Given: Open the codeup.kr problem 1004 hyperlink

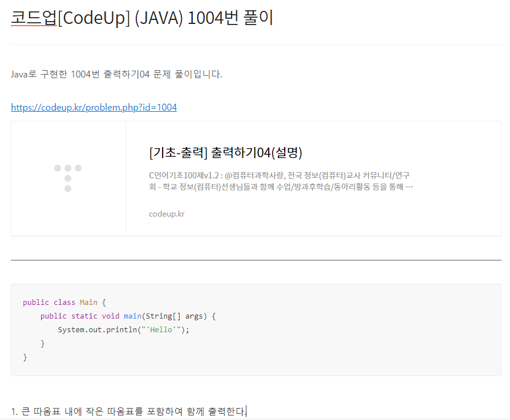Looking at the screenshot, I should pyautogui.click(x=94, y=108).
